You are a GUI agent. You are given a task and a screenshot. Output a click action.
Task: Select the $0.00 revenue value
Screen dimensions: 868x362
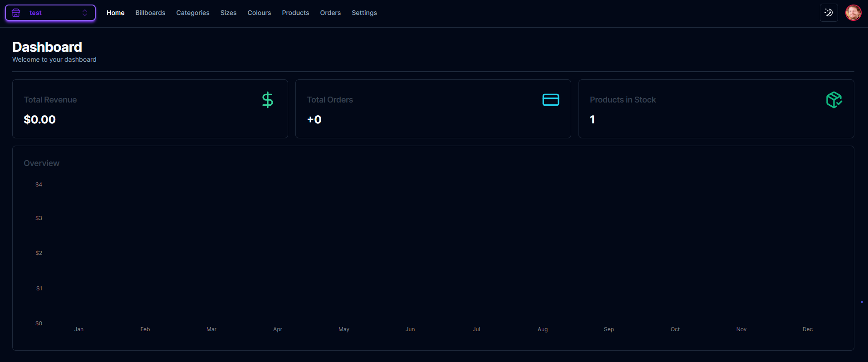pyautogui.click(x=39, y=119)
